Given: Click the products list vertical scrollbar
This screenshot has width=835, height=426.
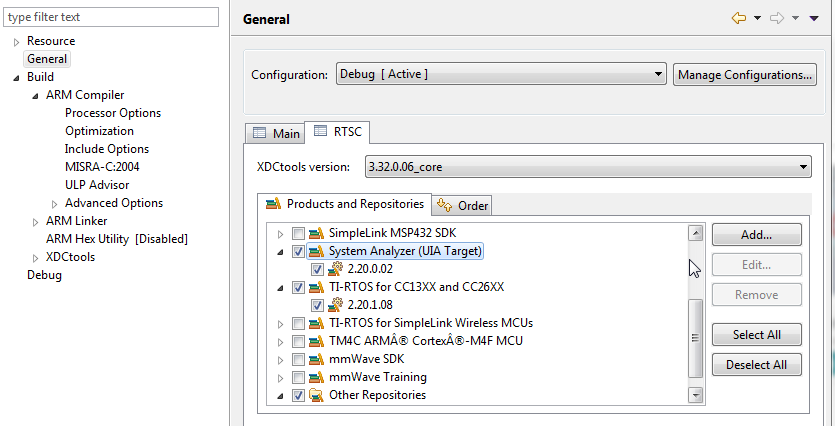Looking at the screenshot, I should (696, 330).
